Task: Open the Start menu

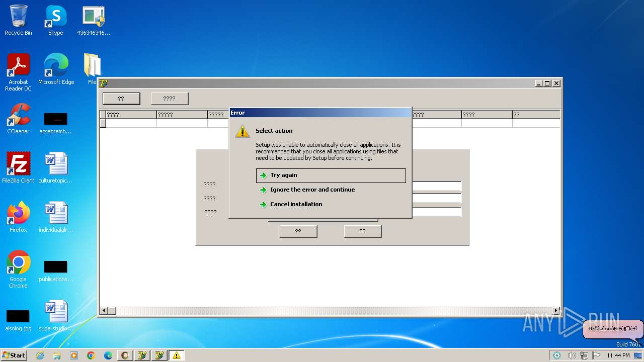Action: pyautogui.click(x=14, y=355)
